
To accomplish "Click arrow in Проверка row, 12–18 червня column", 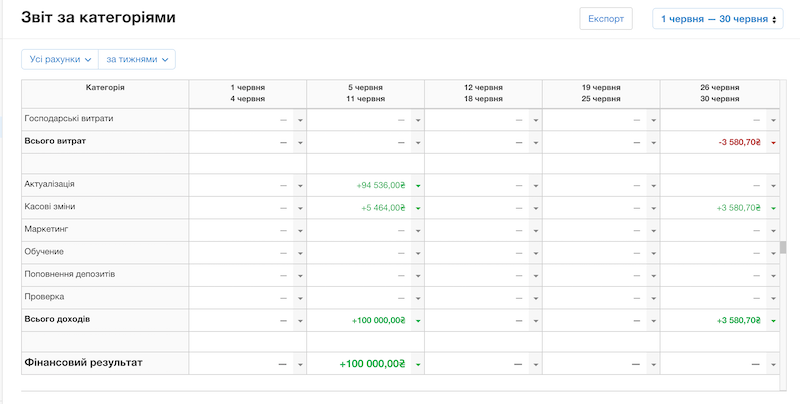I will [x=536, y=298].
